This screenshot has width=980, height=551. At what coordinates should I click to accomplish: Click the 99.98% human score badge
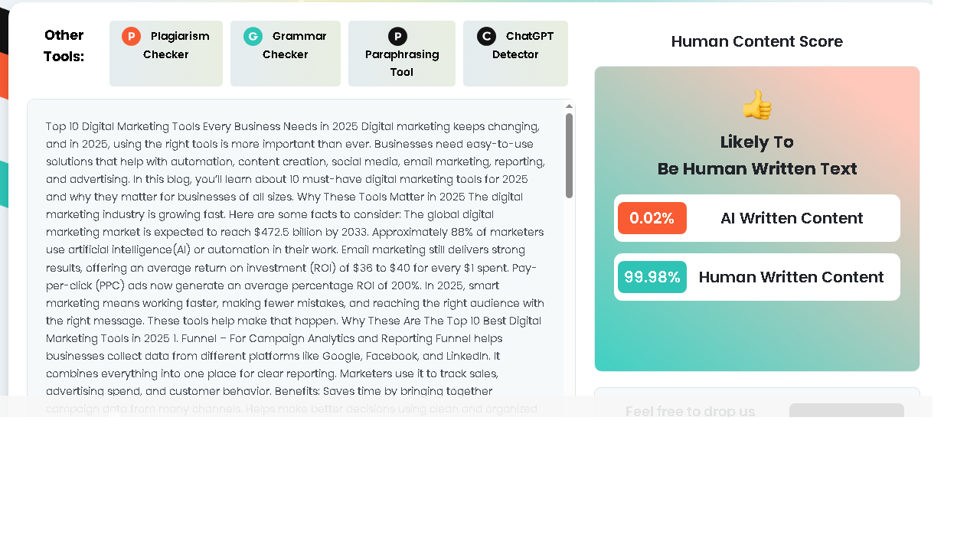(652, 277)
